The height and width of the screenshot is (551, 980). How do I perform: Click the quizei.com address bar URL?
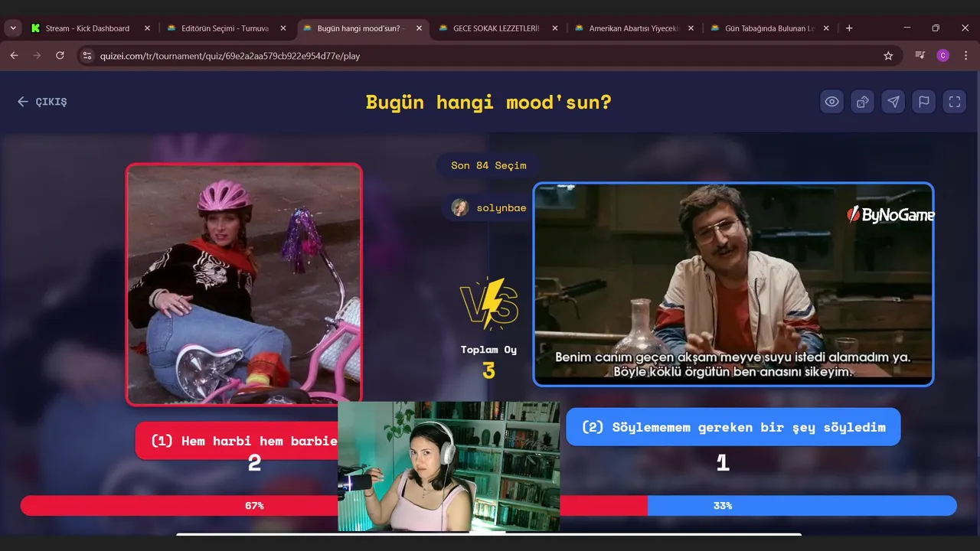(x=230, y=56)
